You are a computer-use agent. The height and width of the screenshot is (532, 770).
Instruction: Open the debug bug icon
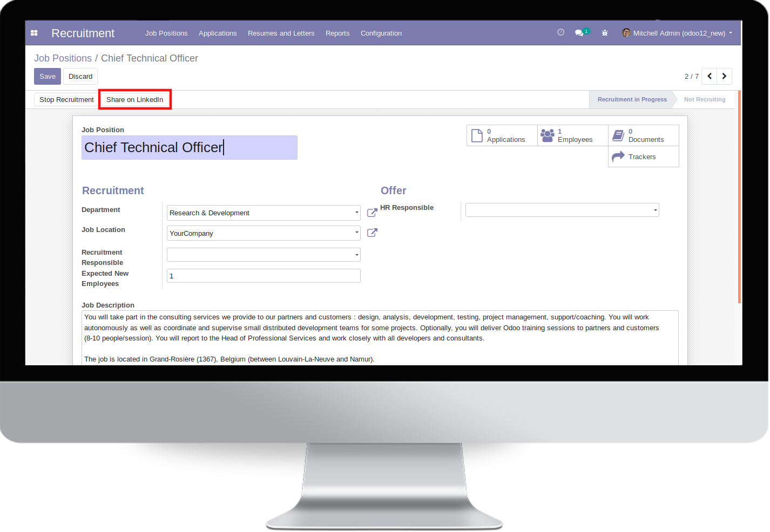tap(605, 33)
